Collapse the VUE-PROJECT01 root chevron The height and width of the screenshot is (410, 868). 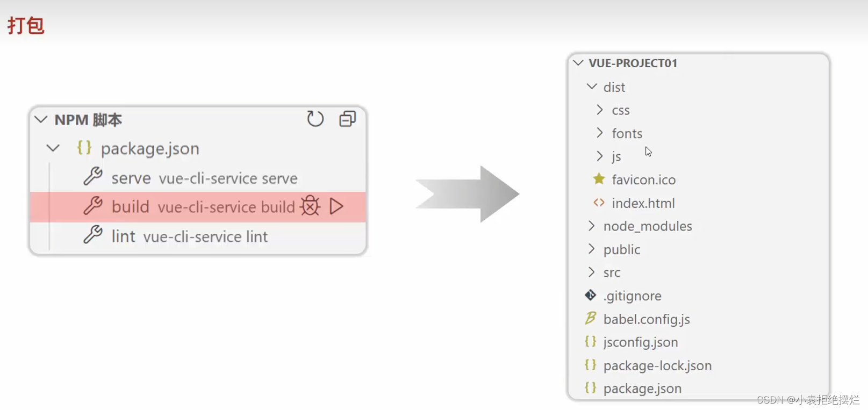pyautogui.click(x=578, y=63)
